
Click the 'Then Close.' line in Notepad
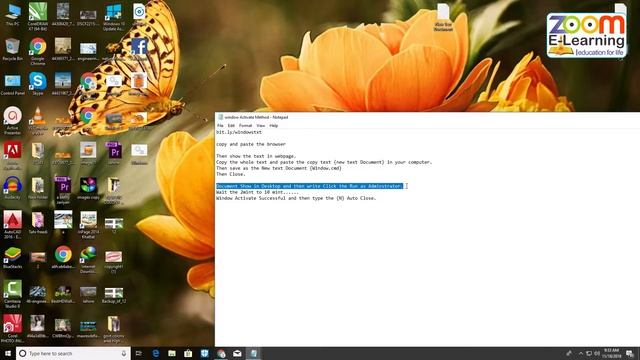[x=230, y=174]
